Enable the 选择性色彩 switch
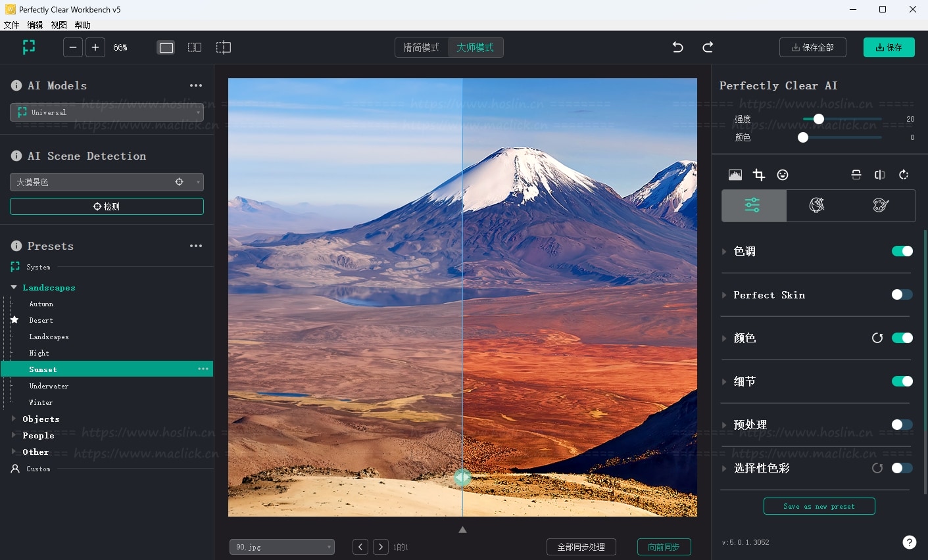Viewport: 928px width, 560px height. (902, 468)
